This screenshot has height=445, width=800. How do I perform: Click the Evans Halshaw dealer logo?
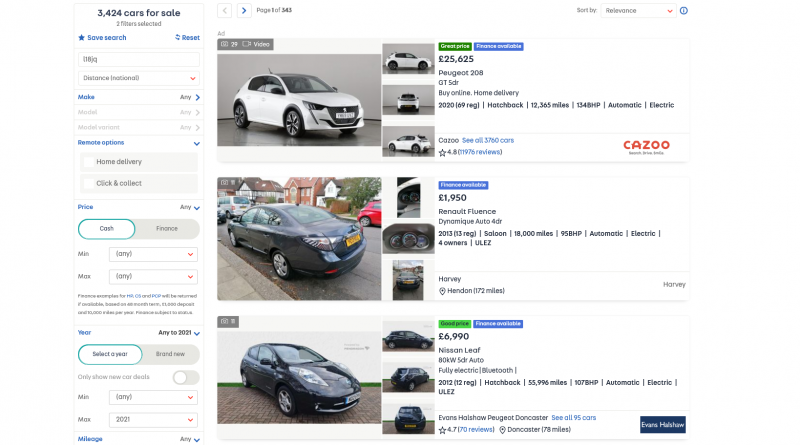[x=663, y=425]
